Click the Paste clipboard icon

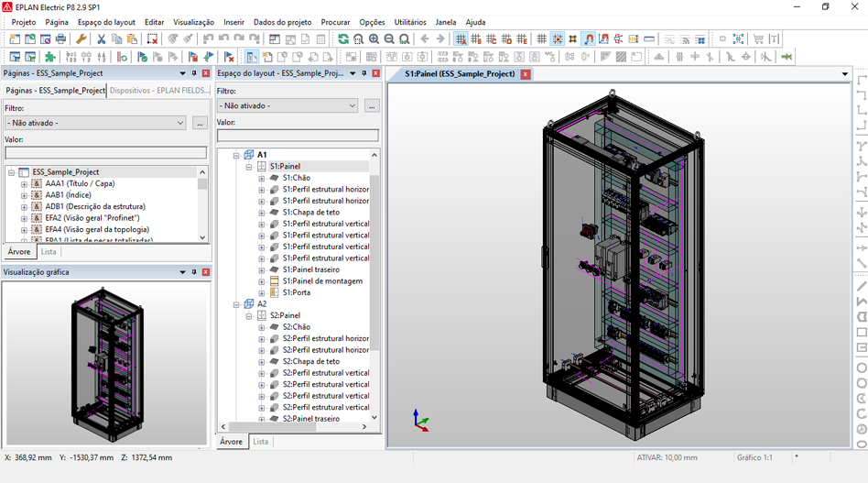pos(132,39)
